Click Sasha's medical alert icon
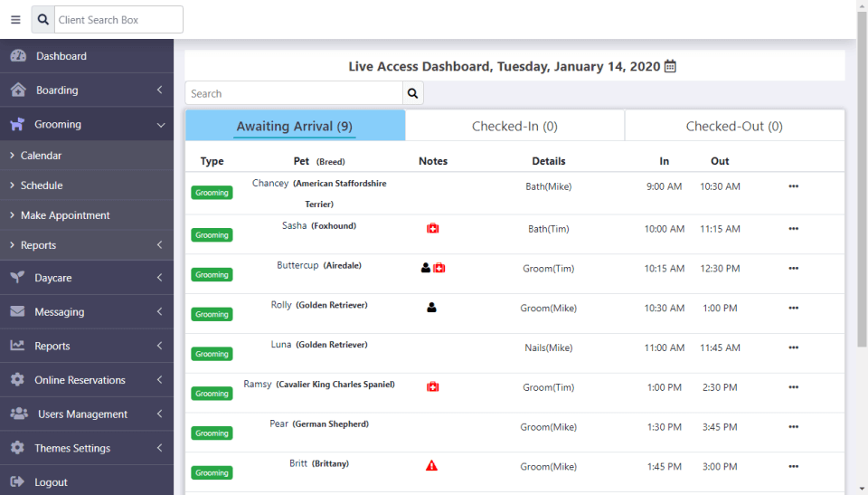This screenshot has height=495, width=868. click(x=433, y=229)
